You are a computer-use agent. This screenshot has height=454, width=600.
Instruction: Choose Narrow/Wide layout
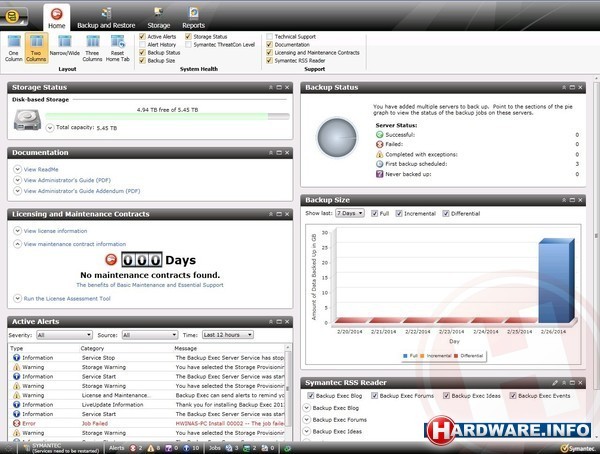click(x=65, y=45)
